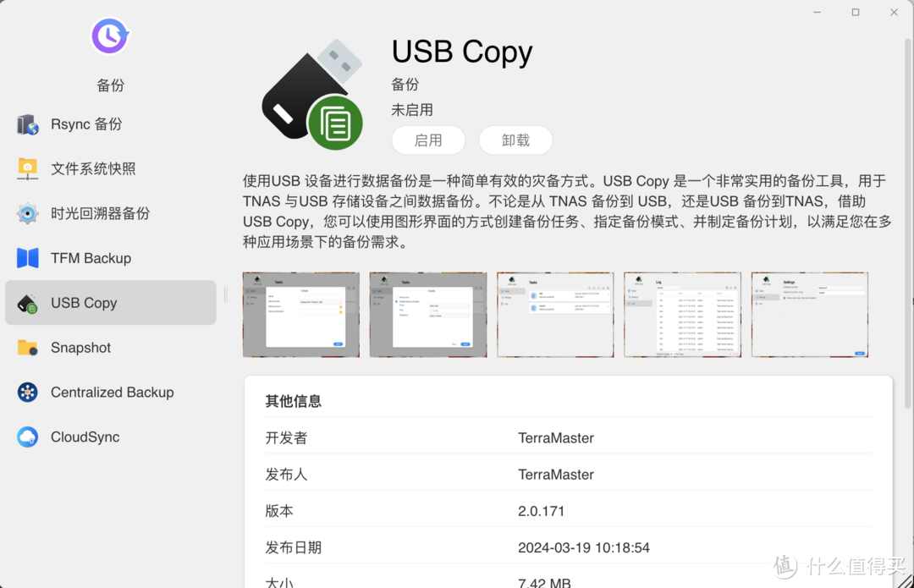Select the USB Copy flash drive icon

(26, 303)
